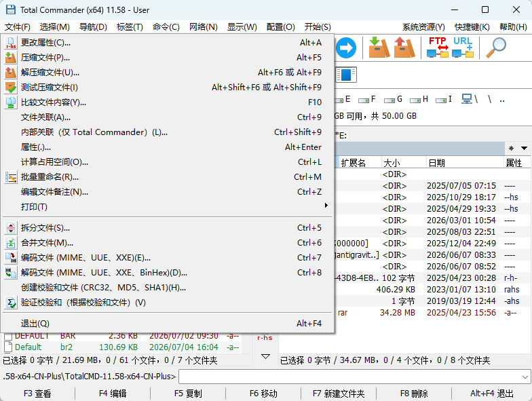
Task: Click the 拆分文件 split icon
Action: tap(11, 228)
